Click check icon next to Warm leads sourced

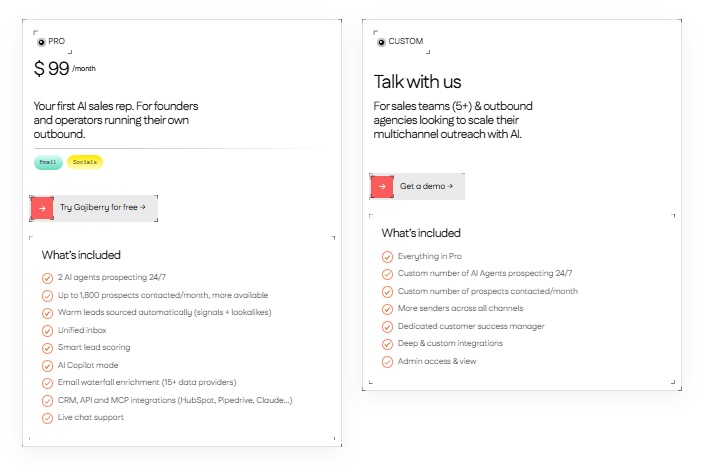(x=47, y=313)
